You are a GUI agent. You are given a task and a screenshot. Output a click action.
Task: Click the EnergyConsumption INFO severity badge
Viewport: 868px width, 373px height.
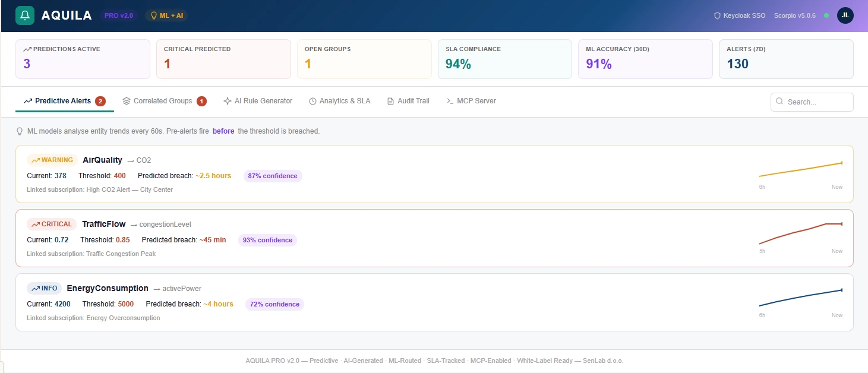click(45, 288)
